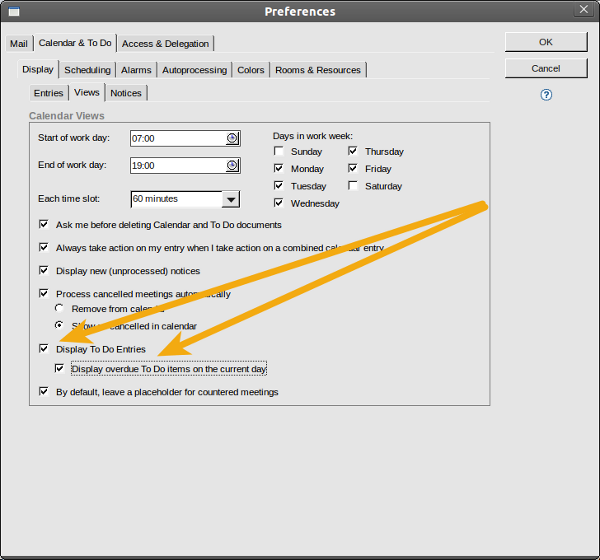This screenshot has height=560, width=600.
Task: Select the Views tab
Action: [87, 92]
